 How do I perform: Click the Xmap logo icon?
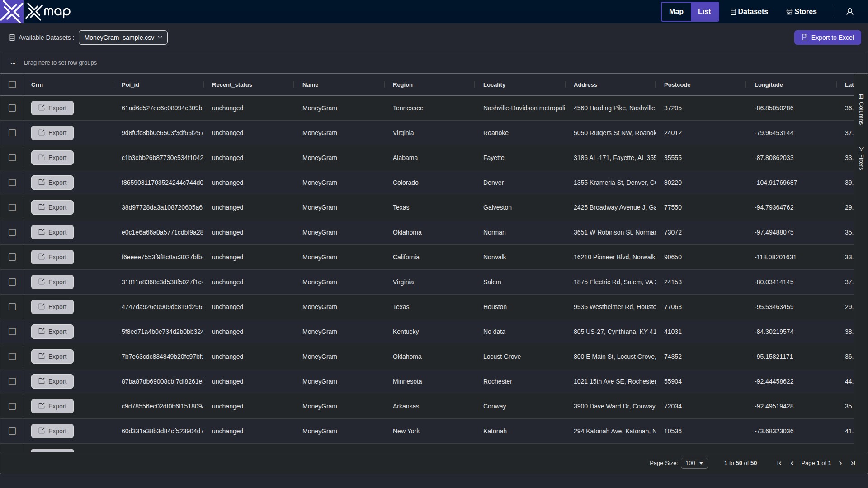(11, 12)
